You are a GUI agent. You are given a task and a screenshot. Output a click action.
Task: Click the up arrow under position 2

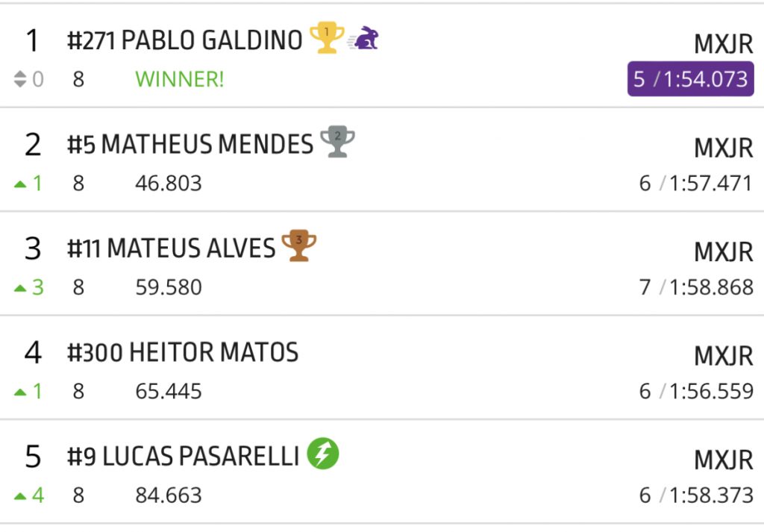20,184
